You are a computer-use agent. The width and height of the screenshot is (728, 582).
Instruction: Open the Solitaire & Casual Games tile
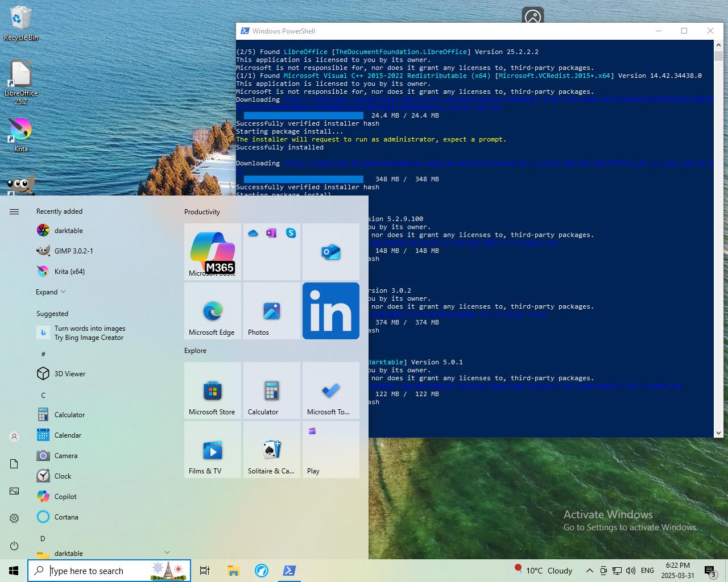[272, 450]
